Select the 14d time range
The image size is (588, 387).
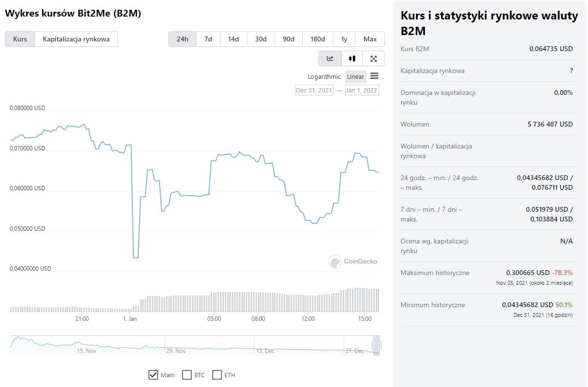click(234, 39)
